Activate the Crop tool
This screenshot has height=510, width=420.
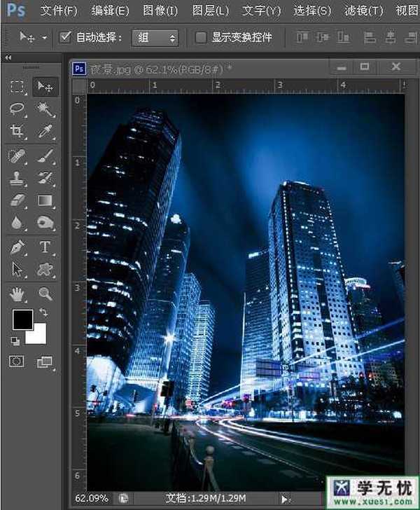(x=17, y=131)
